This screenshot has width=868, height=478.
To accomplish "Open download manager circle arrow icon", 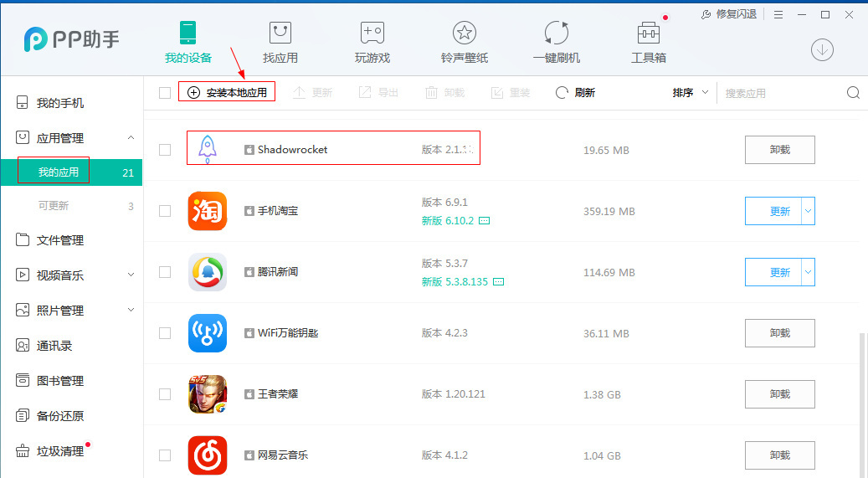I will 822,50.
